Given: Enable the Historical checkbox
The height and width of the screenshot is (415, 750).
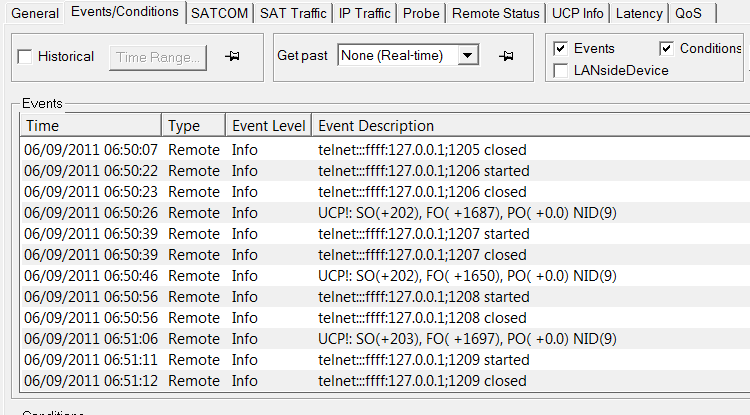Looking at the screenshot, I should tap(25, 57).
